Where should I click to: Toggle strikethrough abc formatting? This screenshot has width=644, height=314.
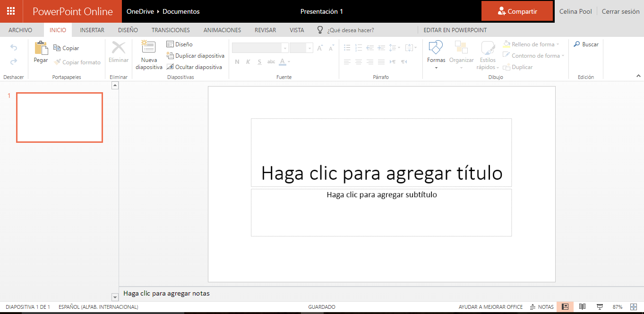[x=271, y=62]
